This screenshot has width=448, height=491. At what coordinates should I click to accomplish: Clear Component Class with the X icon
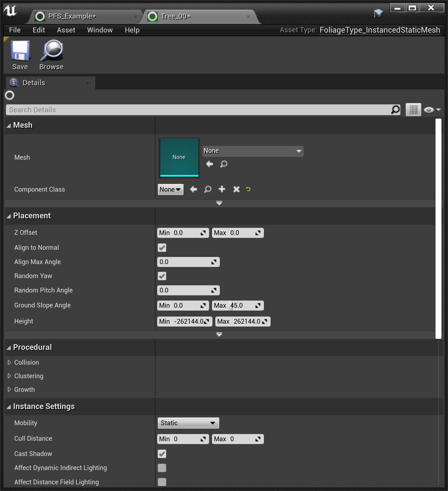click(x=236, y=189)
